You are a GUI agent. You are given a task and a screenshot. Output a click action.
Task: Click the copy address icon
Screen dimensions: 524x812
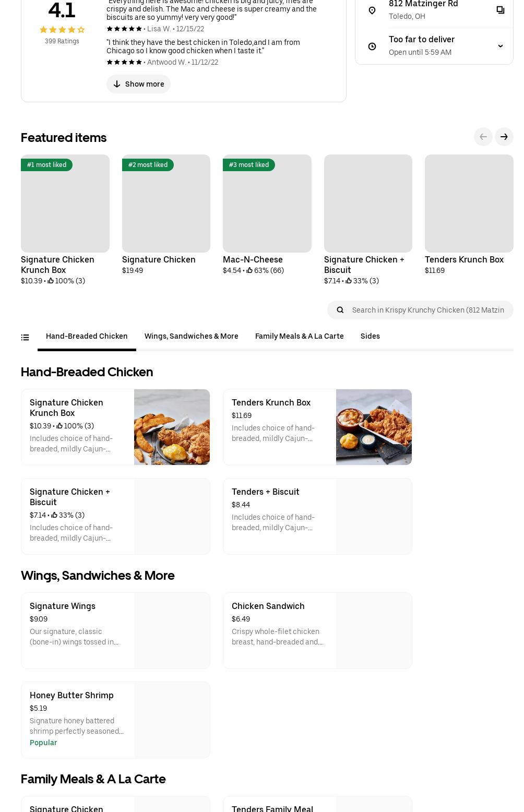[x=500, y=10]
